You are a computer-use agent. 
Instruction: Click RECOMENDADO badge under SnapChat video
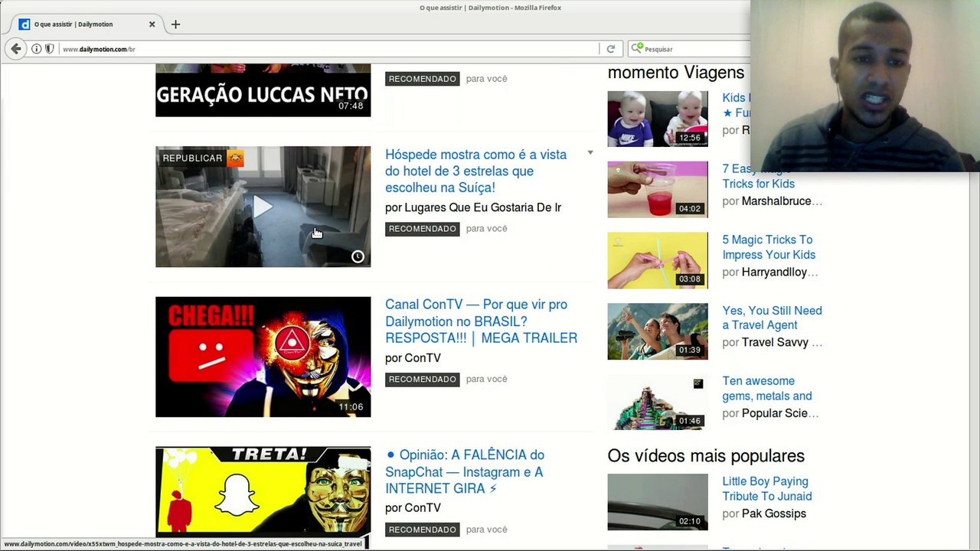tap(422, 530)
